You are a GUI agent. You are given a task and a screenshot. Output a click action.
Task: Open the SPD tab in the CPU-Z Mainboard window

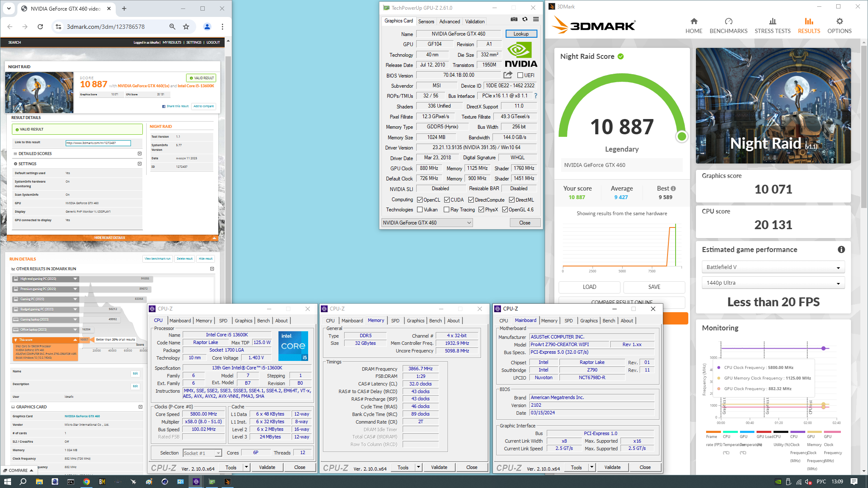[568, 321]
